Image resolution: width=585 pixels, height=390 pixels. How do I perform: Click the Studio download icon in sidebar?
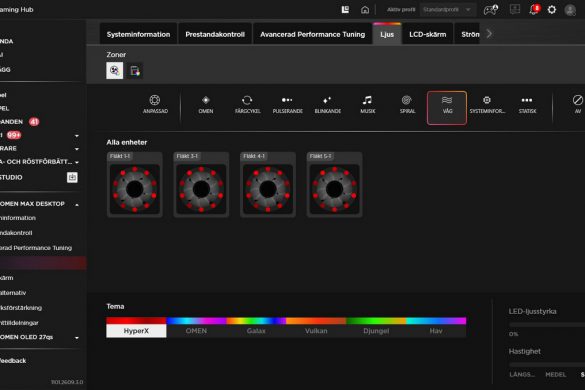click(x=72, y=177)
